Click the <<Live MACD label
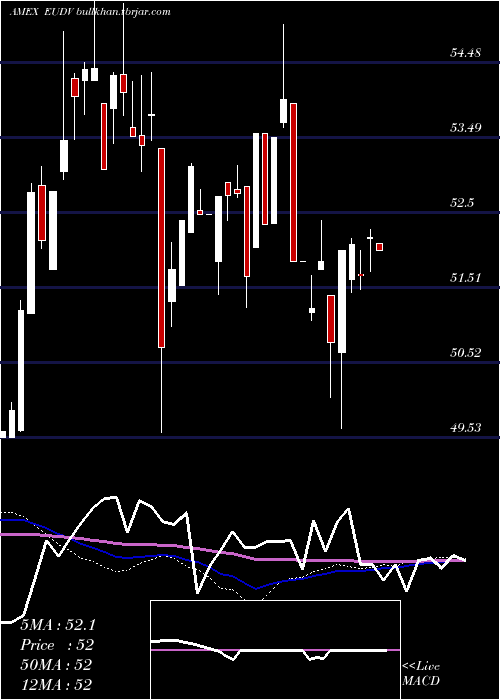The height and width of the screenshot is (700, 500). pyautogui.click(x=421, y=674)
